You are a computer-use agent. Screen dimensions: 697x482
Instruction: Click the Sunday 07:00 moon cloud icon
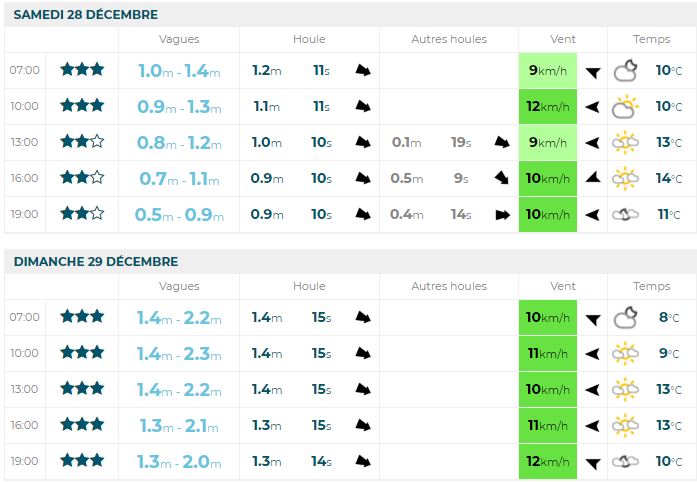click(x=626, y=318)
